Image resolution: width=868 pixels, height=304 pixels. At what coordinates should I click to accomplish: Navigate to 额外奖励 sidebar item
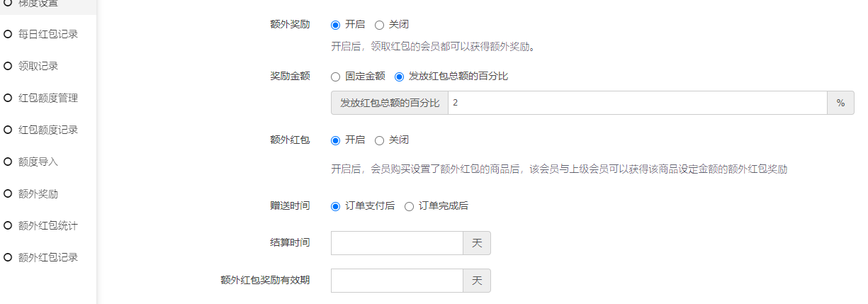[38, 193]
